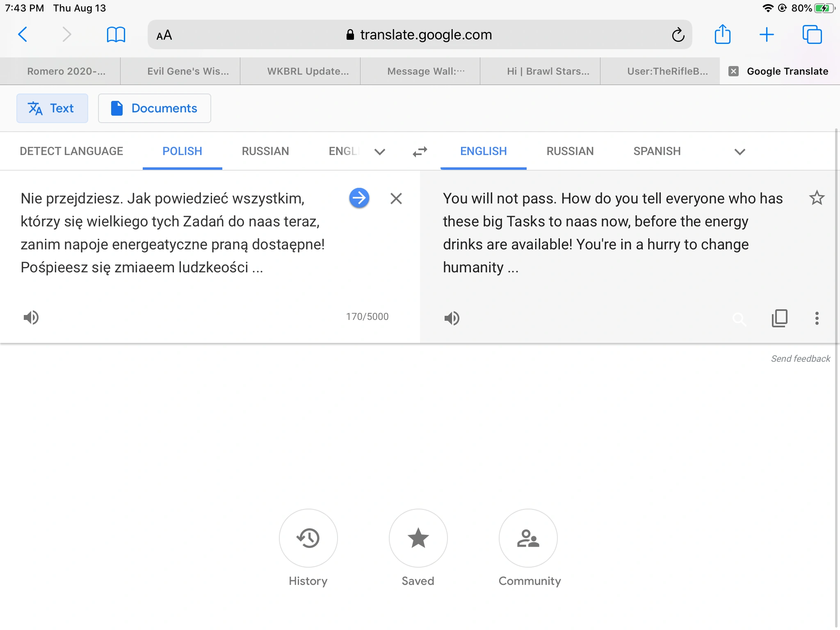Viewport: 840px width, 630px height.
Task: Click the blue translate arrow button
Action: pos(359,199)
